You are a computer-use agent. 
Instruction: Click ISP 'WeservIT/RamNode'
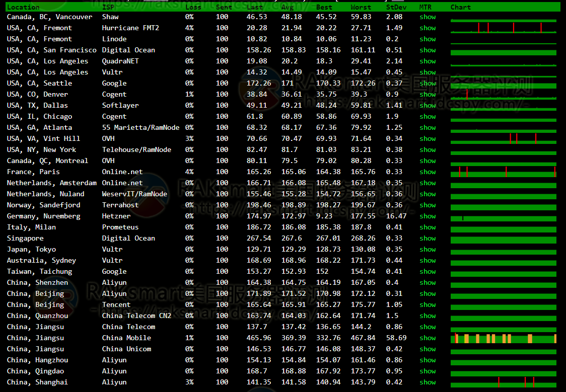134,194
